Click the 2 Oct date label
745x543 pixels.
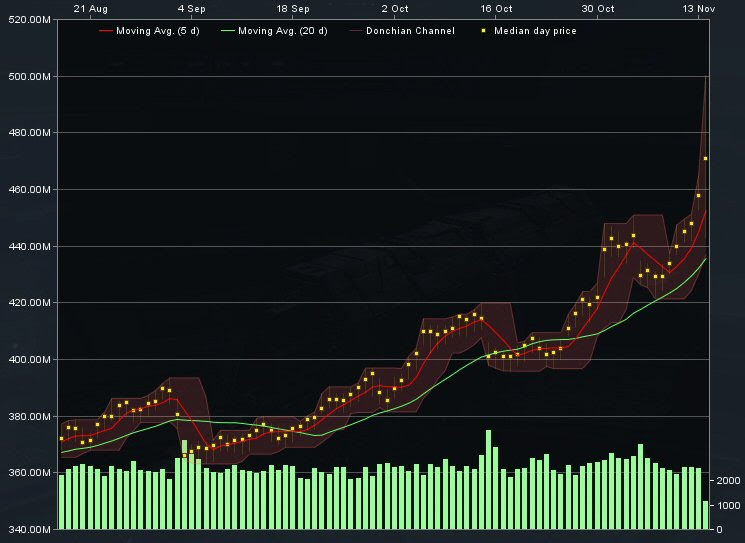[395, 9]
